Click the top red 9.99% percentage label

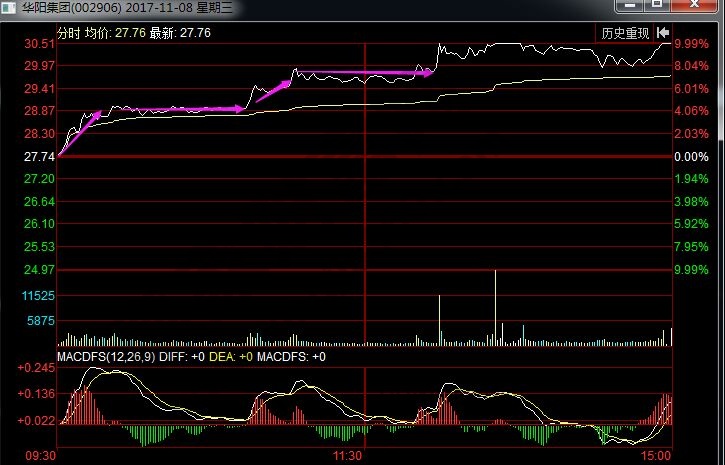(691, 45)
